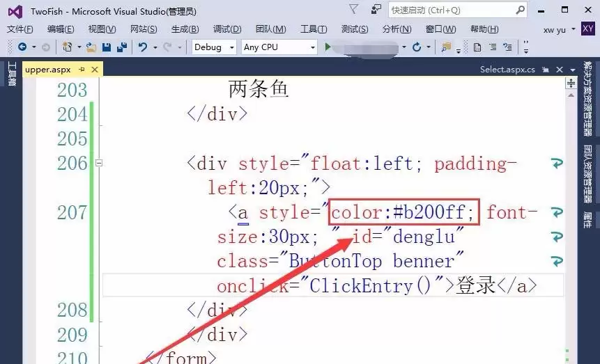Open the 解决方案资源管理器 side tab
The image size is (600, 364).
click(587, 99)
